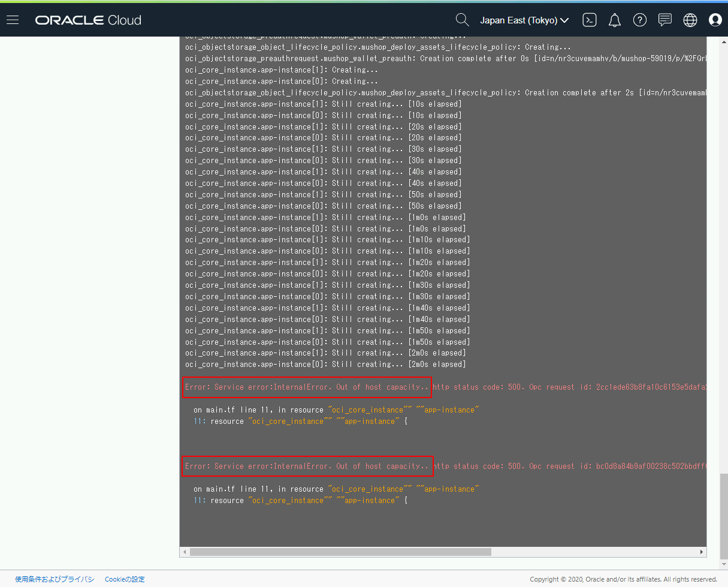728x587 pixels.
Task: Click the 'app-instance[1]: Creating...' log line
Action: coord(282,70)
